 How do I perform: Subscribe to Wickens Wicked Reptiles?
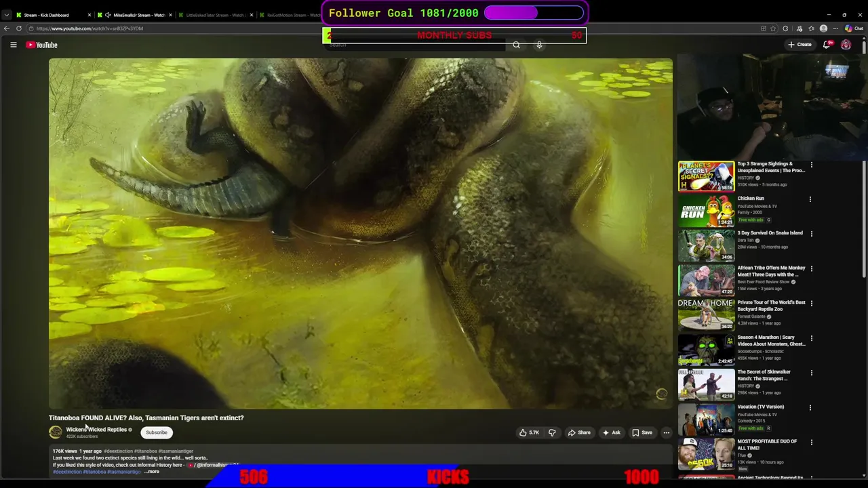(157, 432)
